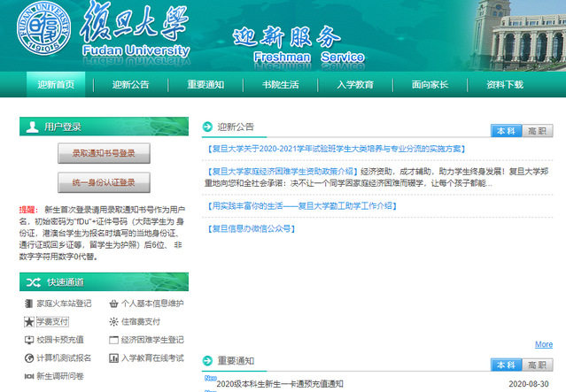The height and width of the screenshot is (392, 566).
Task: Click the 录取通知书号登录 button
Action: point(104,153)
